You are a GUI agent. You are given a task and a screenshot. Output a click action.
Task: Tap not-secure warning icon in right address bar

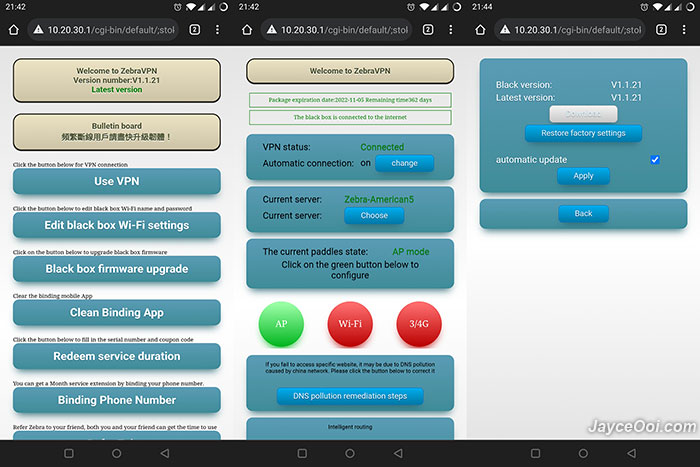pyautogui.click(x=505, y=30)
